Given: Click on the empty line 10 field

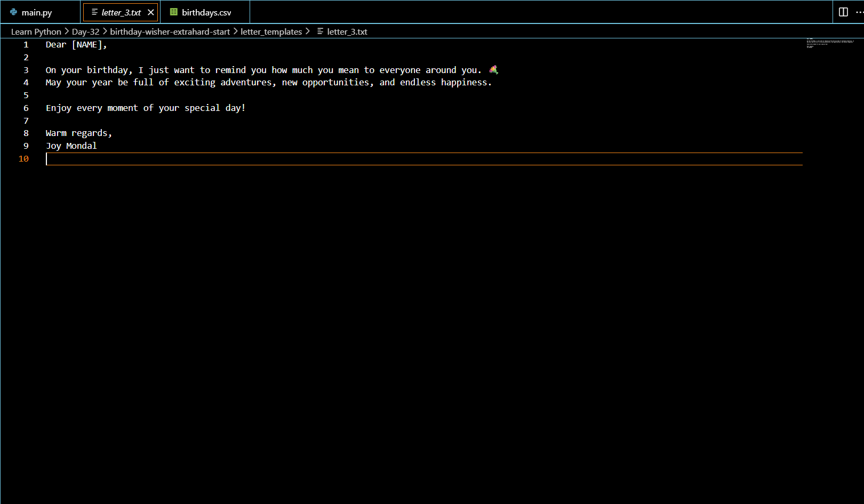Looking at the screenshot, I should 424,159.
